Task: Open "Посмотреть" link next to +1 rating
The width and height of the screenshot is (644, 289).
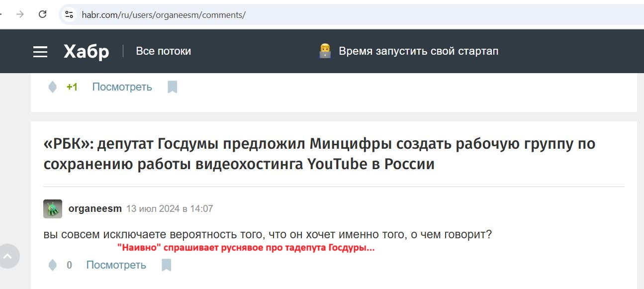Action: (122, 87)
